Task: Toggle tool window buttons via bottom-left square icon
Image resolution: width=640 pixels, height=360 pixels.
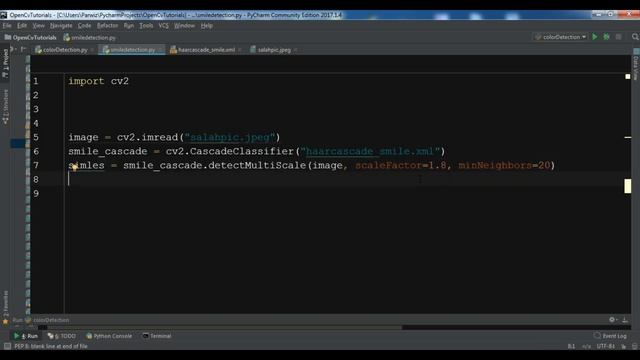Action: [7, 346]
